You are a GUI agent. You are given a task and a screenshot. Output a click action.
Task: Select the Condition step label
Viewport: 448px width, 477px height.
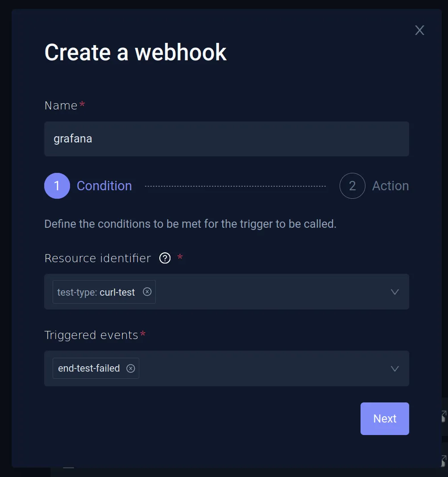coord(104,186)
